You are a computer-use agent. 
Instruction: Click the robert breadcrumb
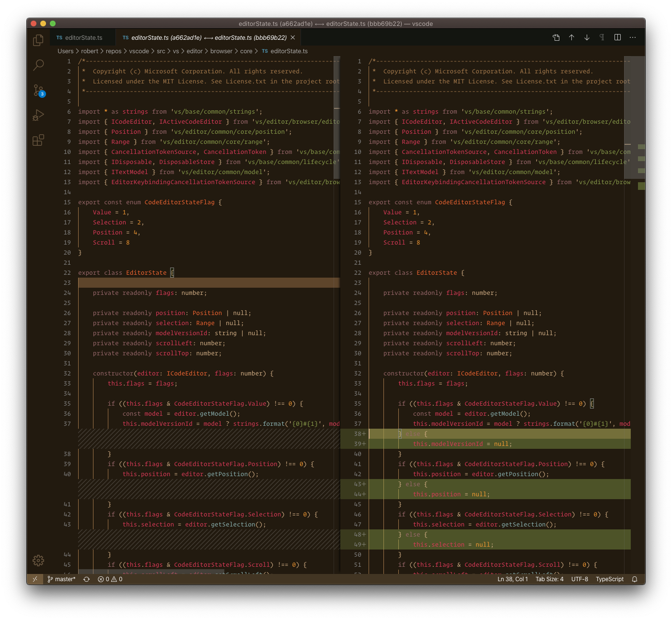[x=90, y=51]
